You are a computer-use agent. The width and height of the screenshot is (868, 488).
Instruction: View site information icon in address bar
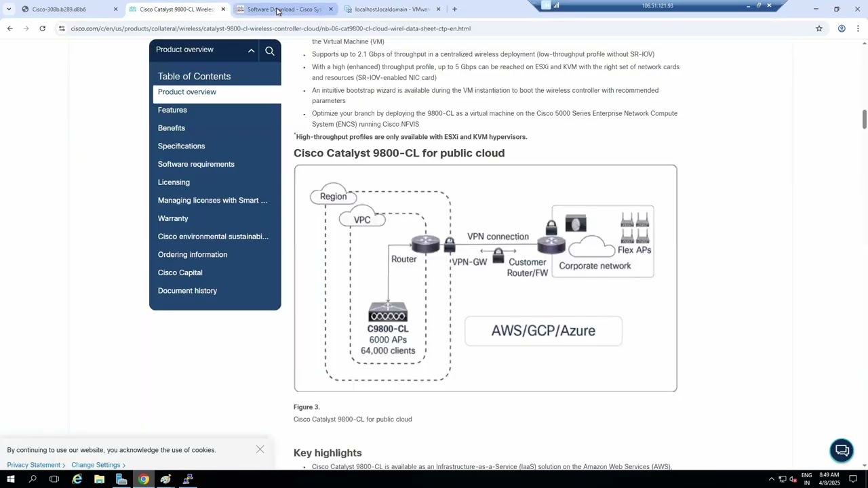(x=61, y=28)
